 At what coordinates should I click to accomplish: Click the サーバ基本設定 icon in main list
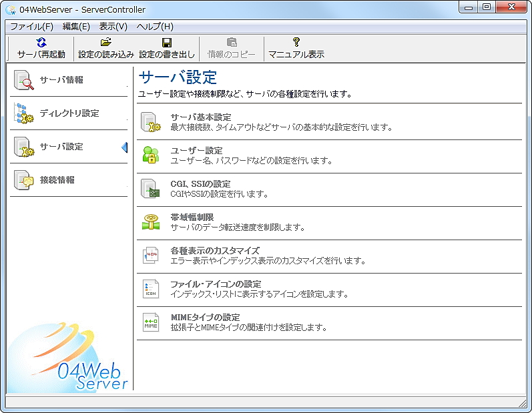[x=151, y=122]
